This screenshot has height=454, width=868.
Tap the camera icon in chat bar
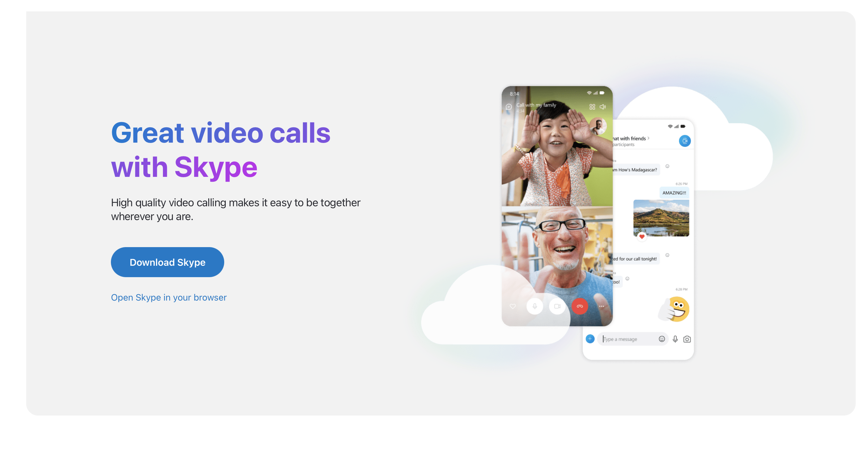point(687,339)
